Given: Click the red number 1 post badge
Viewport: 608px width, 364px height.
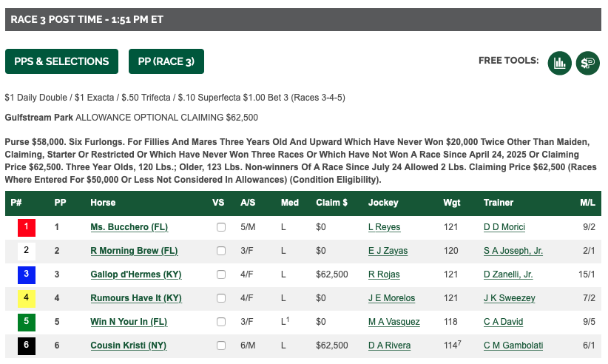Looking at the screenshot, I should (26, 227).
